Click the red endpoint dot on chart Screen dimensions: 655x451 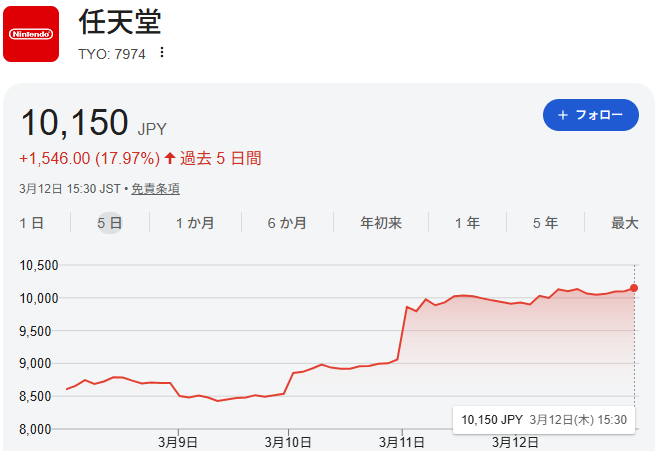634,288
